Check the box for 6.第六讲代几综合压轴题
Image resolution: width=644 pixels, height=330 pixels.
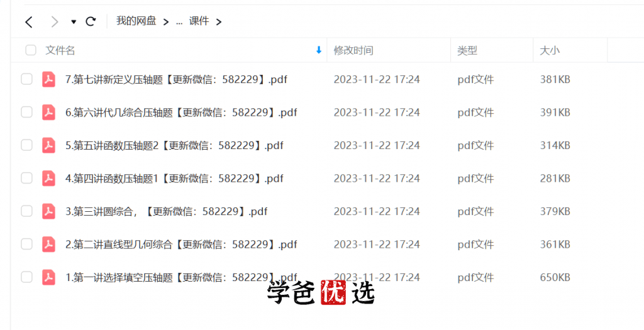[x=26, y=112]
